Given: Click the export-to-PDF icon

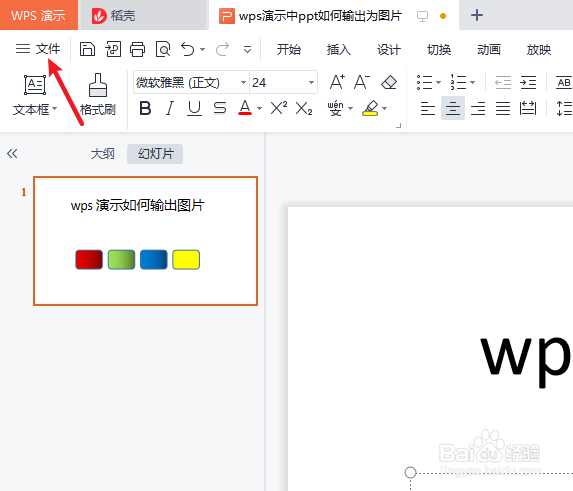Looking at the screenshot, I should [x=113, y=49].
